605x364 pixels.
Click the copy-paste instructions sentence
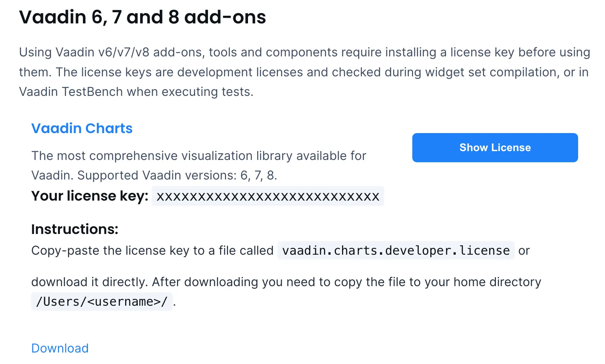[x=152, y=250]
